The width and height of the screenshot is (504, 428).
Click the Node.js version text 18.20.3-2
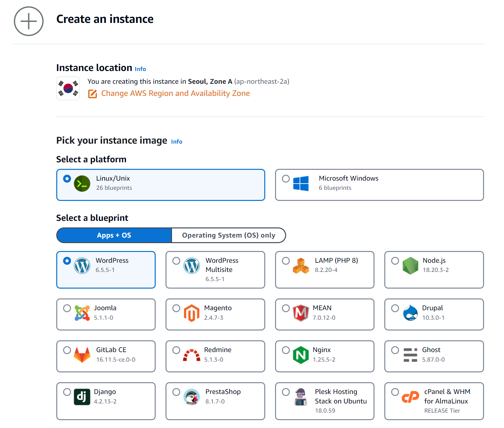pyautogui.click(x=436, y=270)
